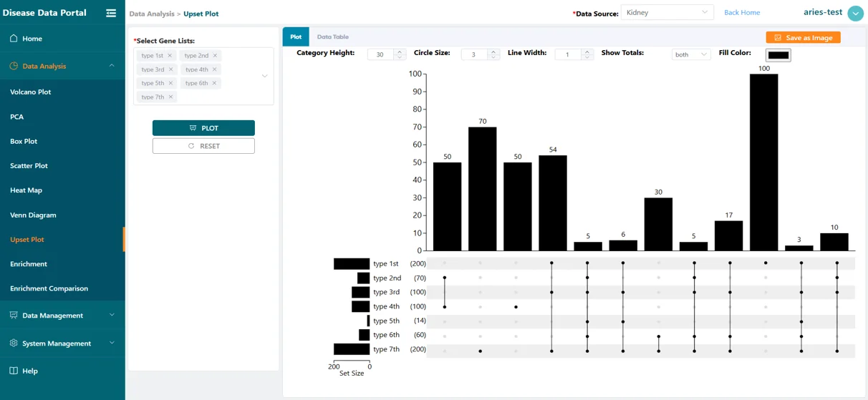Click the RESET button
Viewport: 868px width, 400px height.
click(203, 146)
